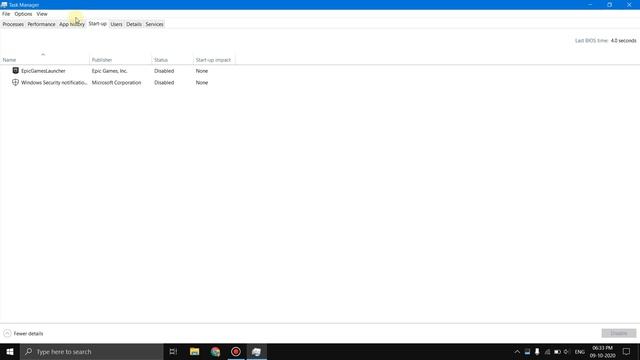Click the Last BIOS time value

coord(623,40)
